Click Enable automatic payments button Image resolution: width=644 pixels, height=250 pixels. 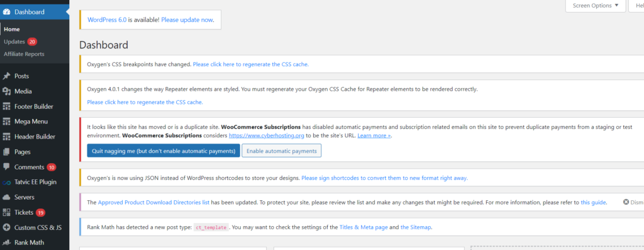pyautogui.click(x=281, y=151)
